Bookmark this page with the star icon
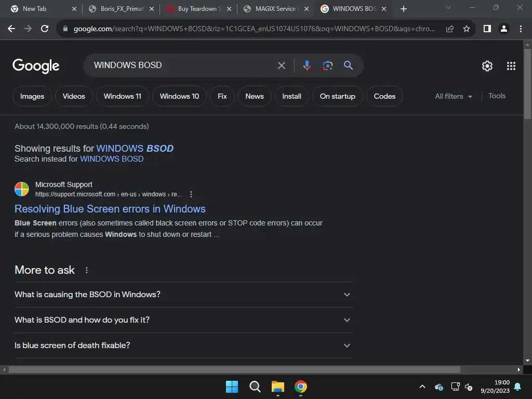The width and height of the screenshot is (532, 399). click(x=467, y=29)
